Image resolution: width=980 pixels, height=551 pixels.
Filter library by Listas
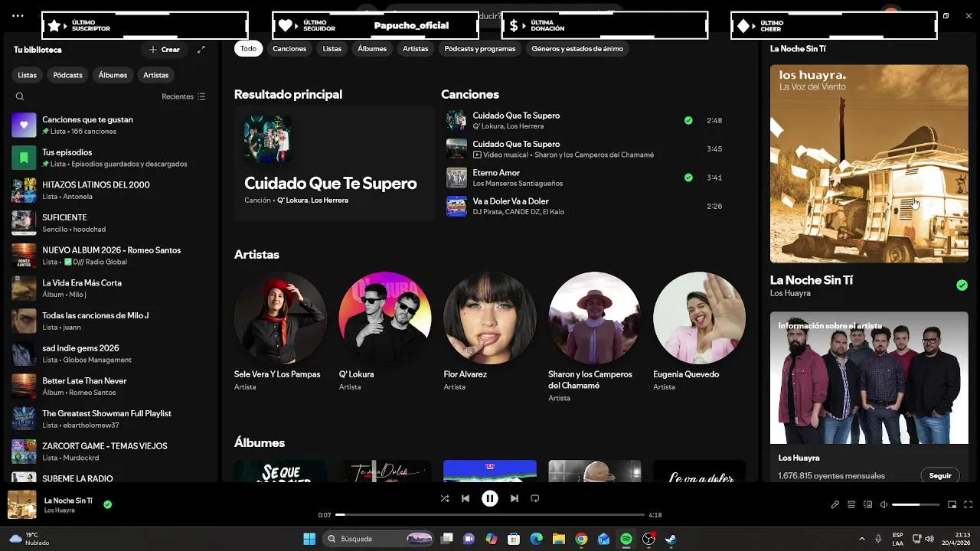tap(28, 75)
